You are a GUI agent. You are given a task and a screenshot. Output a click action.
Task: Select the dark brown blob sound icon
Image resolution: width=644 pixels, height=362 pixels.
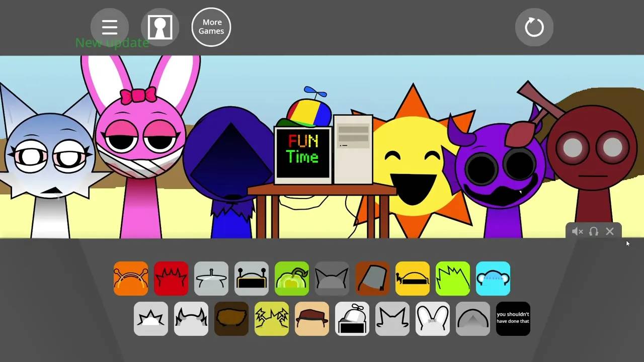coord(231,319)
